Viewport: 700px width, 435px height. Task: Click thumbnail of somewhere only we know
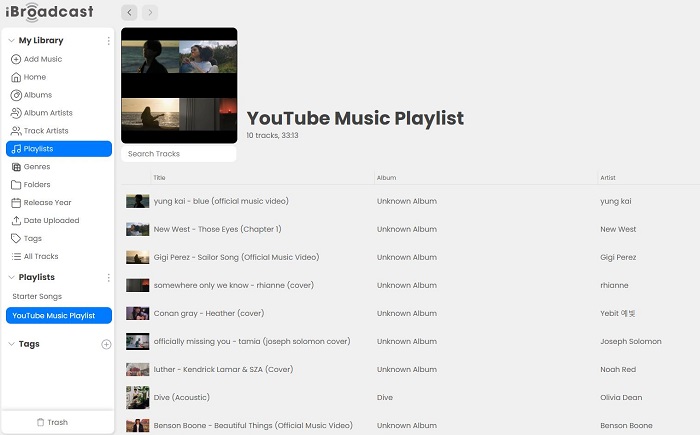pos(138,285)
